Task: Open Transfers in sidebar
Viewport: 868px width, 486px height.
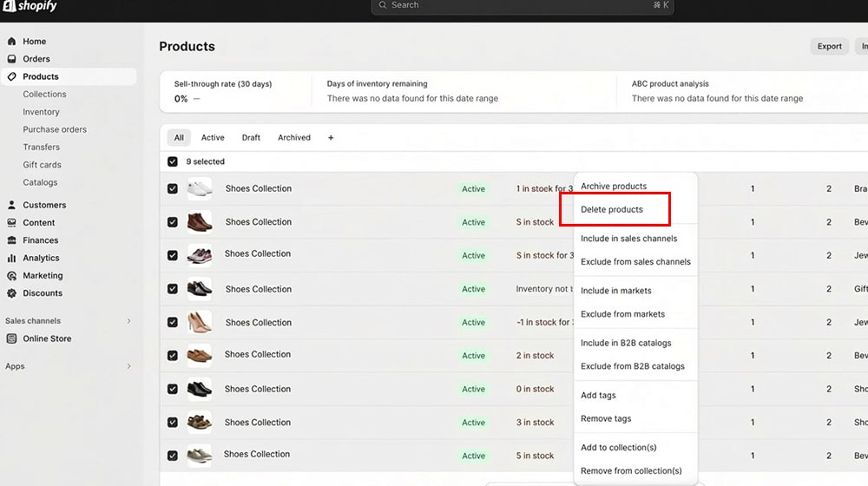Action: [41, 148]
